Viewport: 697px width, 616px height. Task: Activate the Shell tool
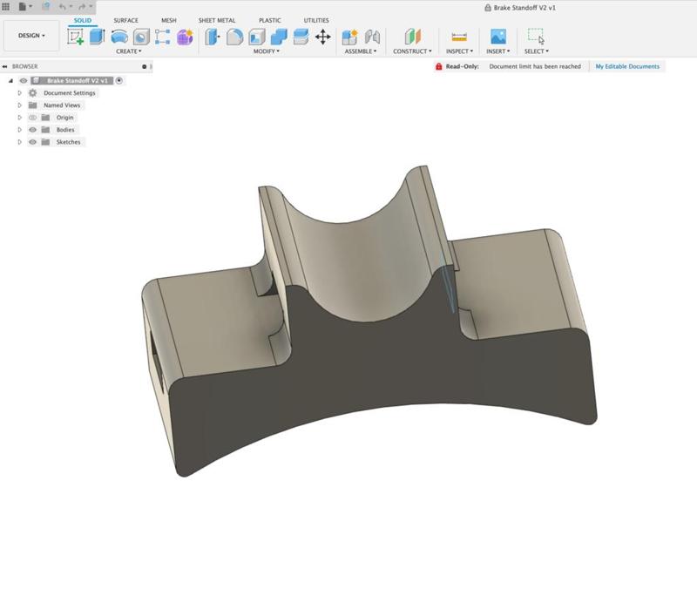257,37
